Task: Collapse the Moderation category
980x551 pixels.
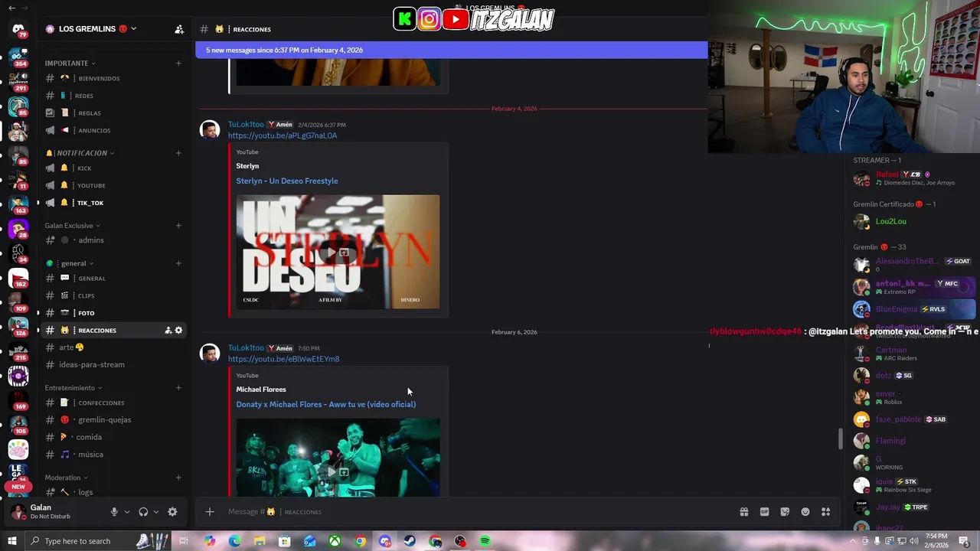Action: pyautogui.click(x=67, y=478)
